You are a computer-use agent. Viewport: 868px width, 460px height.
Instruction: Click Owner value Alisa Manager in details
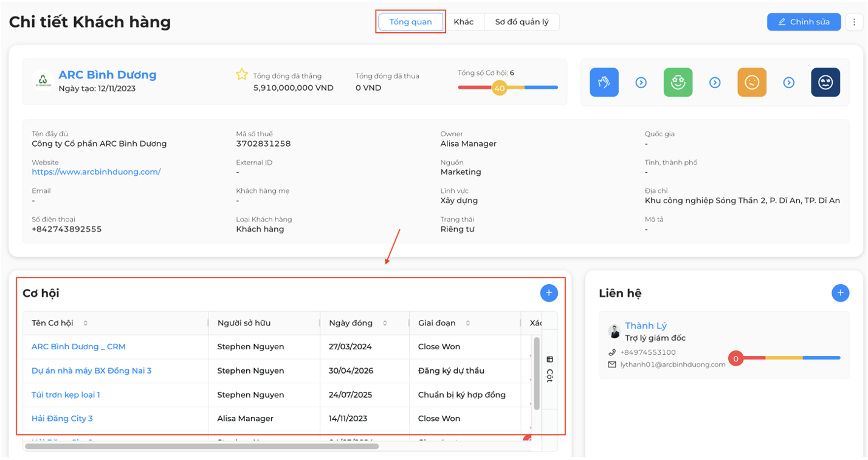pos(469,144)
